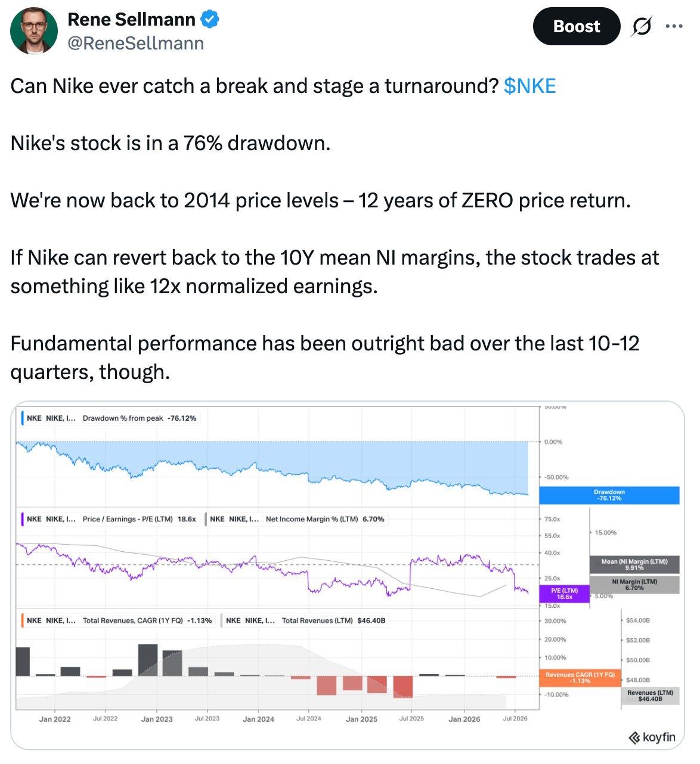The width and height of the screenshot is (700, 764).
Task: Click Rene Sellmann's profile avatar
Action: [34, 31]
